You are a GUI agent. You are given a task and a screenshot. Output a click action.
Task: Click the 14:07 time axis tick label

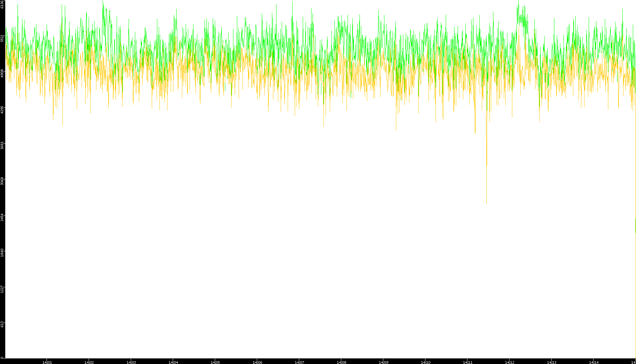299,362
